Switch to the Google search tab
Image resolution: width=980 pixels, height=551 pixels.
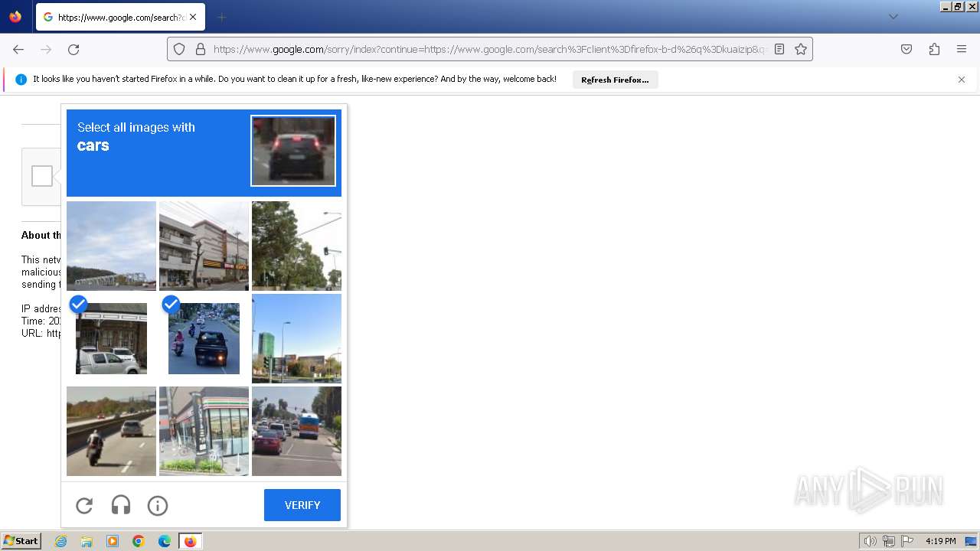[x=120, y=17]
